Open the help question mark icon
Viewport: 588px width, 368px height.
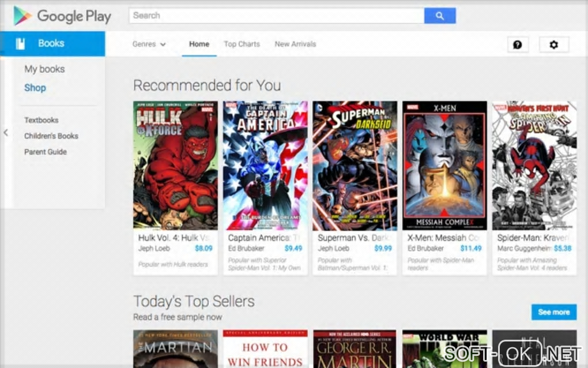pyautogui.click(x=518, y=44)
